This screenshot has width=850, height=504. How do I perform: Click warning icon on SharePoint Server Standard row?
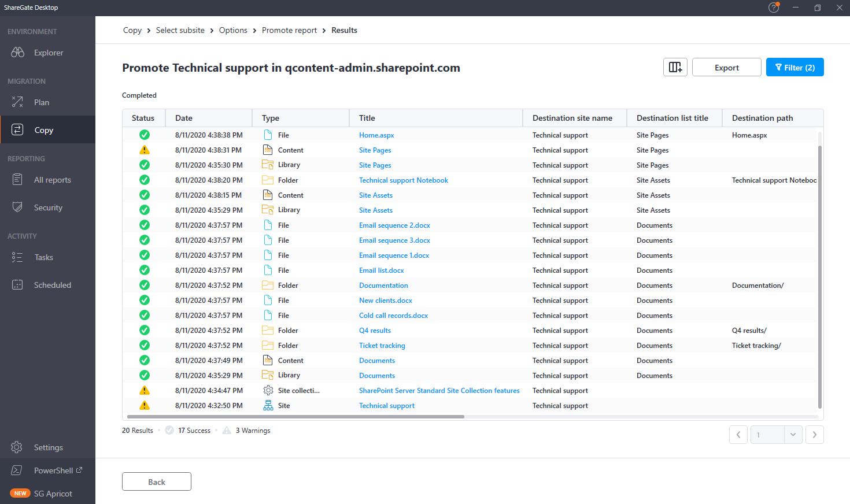pos(145,390)
